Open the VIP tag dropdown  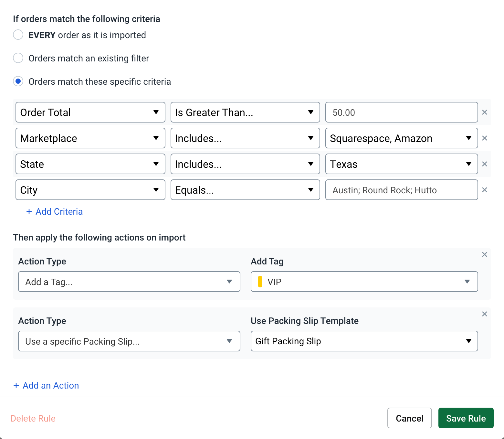click(x=364, y=282)
